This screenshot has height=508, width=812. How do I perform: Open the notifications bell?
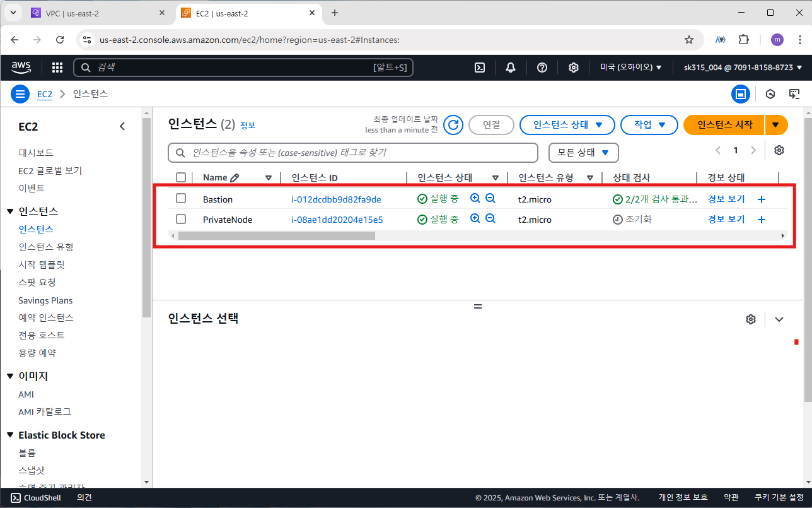click(511, 68)
